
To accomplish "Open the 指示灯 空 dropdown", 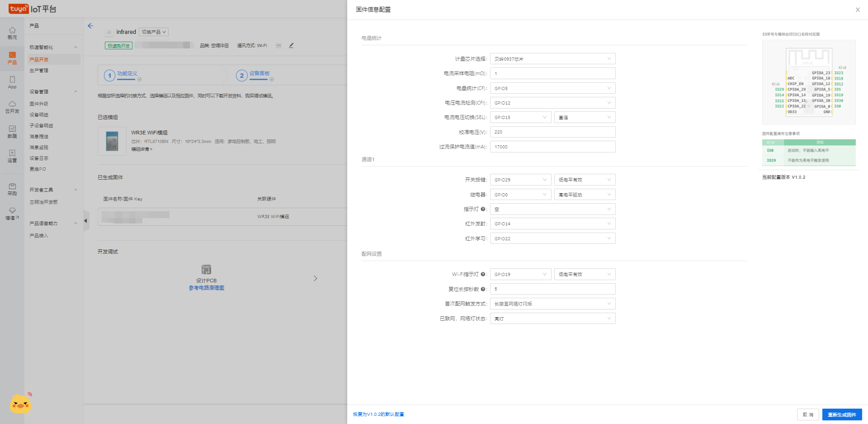I will click(552, 209).
